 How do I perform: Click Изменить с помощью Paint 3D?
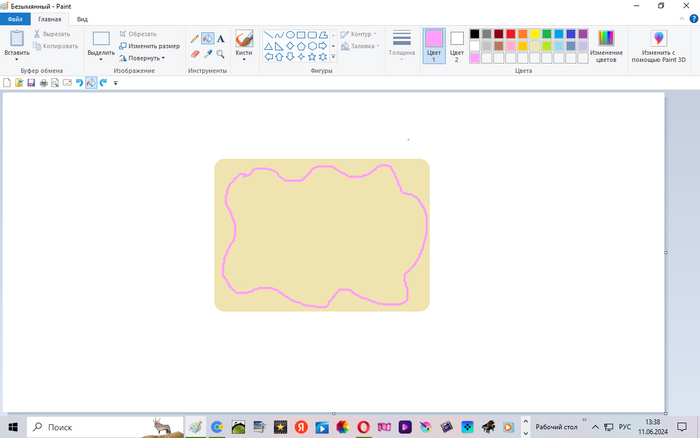pos(659,44)
